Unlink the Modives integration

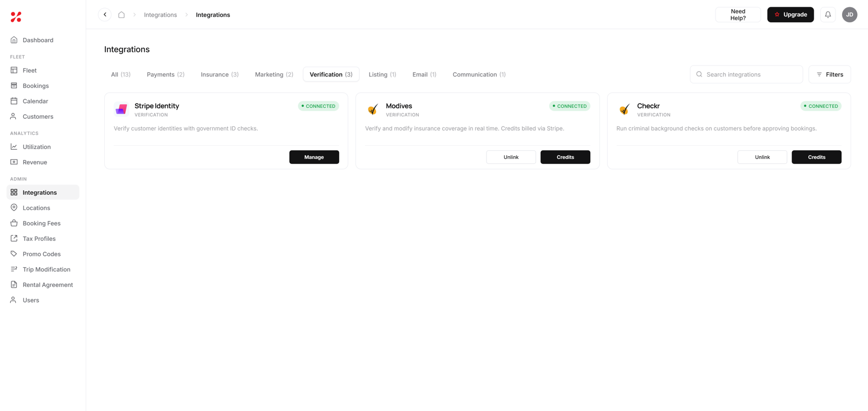[511, 157]
